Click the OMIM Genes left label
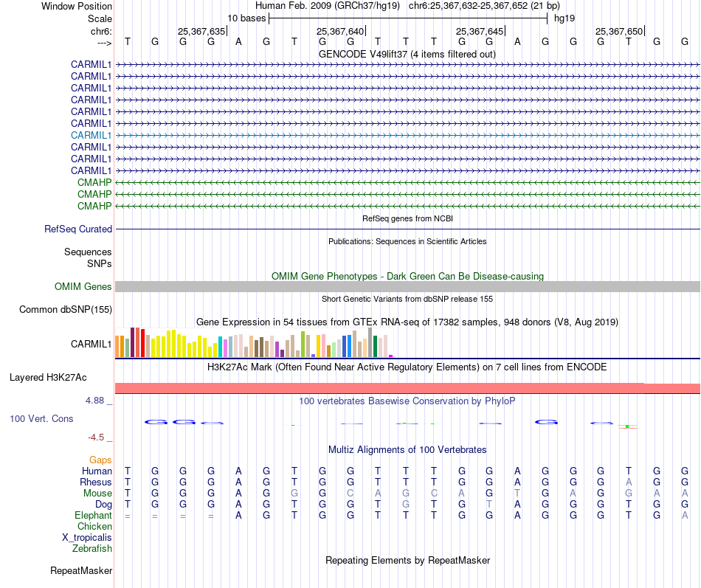This screenshot has height=588, width=701. pyautogui.click(x=83, y=286)
